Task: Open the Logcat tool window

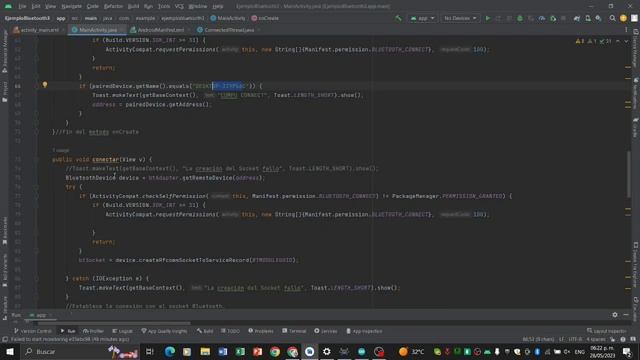Action: click(122, 331)
